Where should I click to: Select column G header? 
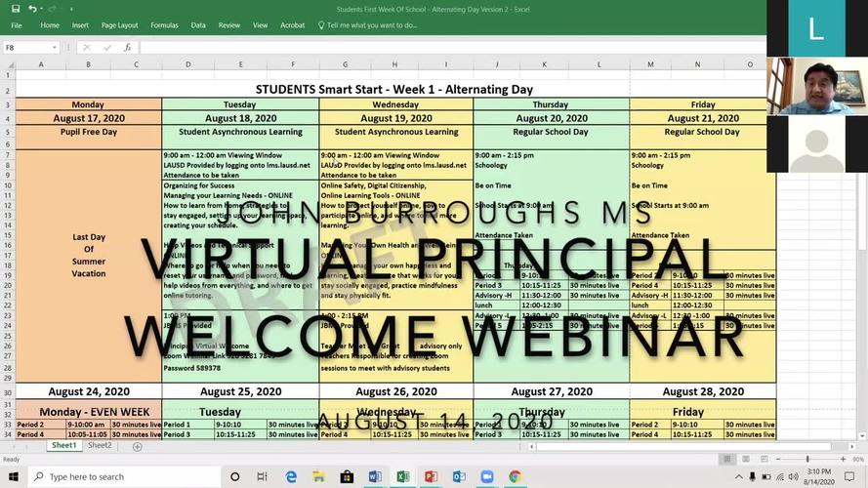346,64
